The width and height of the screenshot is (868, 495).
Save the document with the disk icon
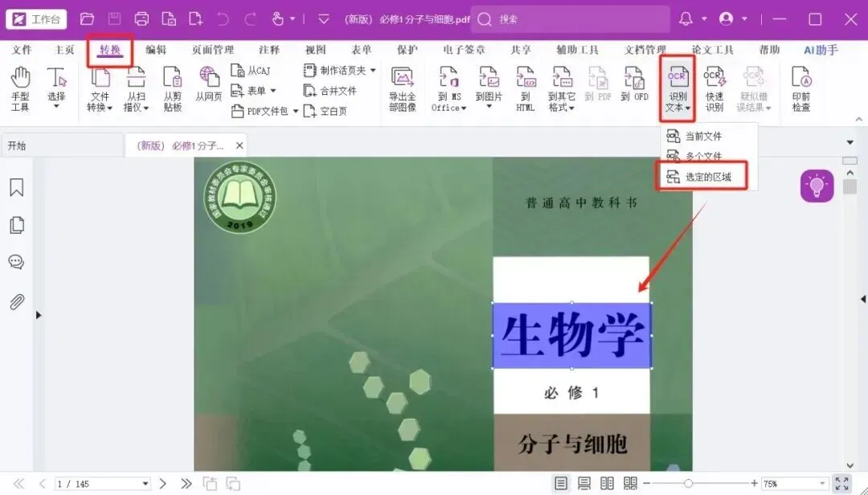click(115, 19)
